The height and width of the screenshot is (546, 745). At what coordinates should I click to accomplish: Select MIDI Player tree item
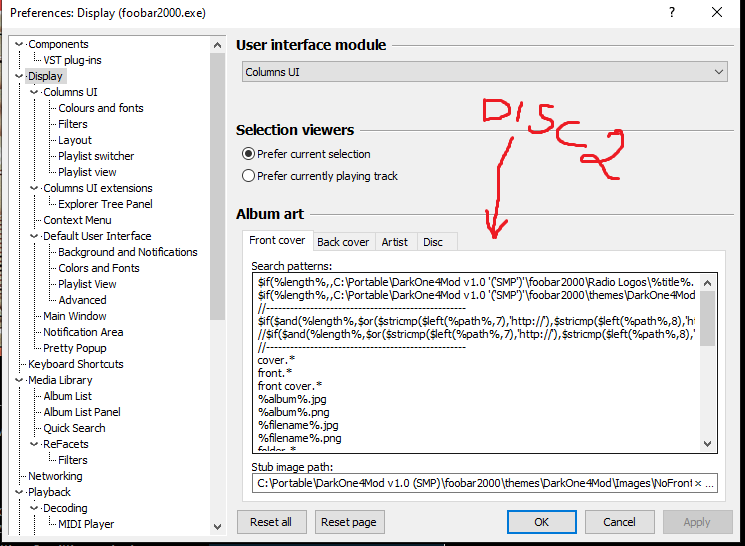coord(86,524)
